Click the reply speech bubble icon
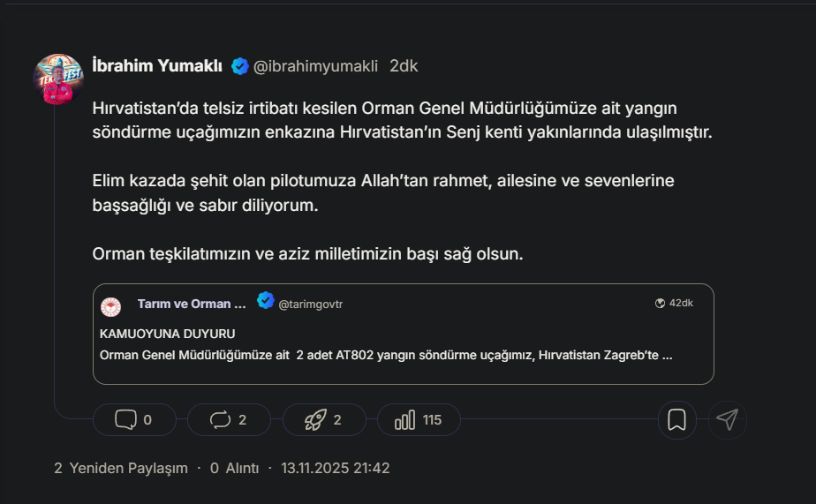Screen dimensions: 816x504 point(125,420)
